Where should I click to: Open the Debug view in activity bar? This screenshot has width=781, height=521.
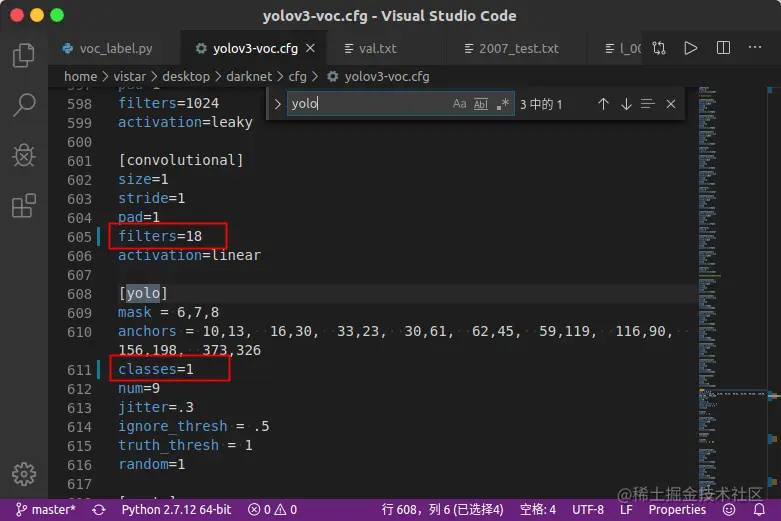coord(23,155)
